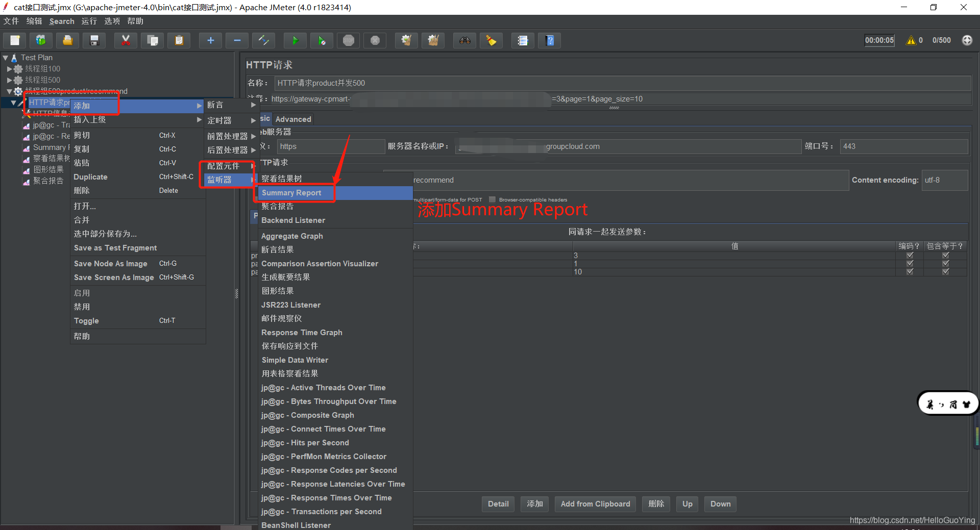
Task: Click the 端口号 field showing 443
Action: pyautogui.click(x=904, y=146)
